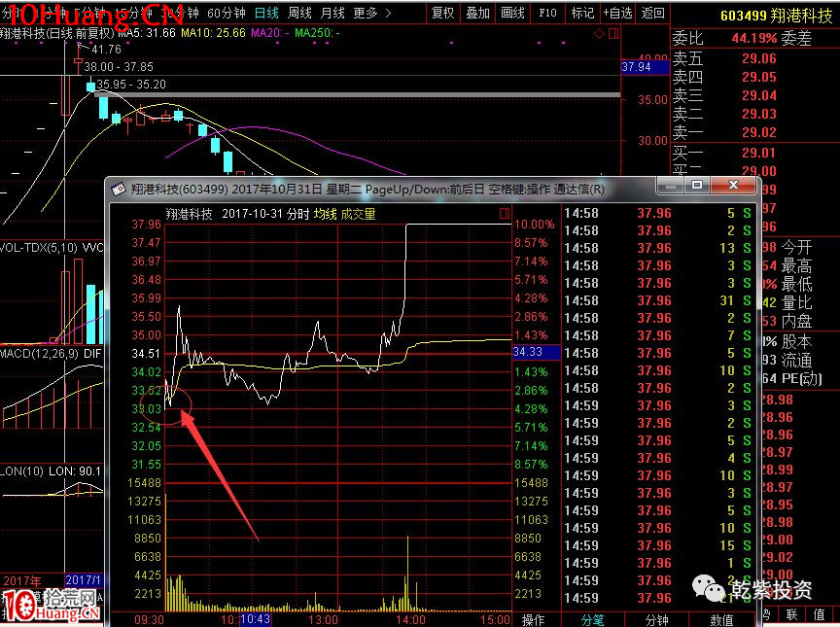Expand the 更多 period options
The image size is (840, 627).
[x=372, y=13]
